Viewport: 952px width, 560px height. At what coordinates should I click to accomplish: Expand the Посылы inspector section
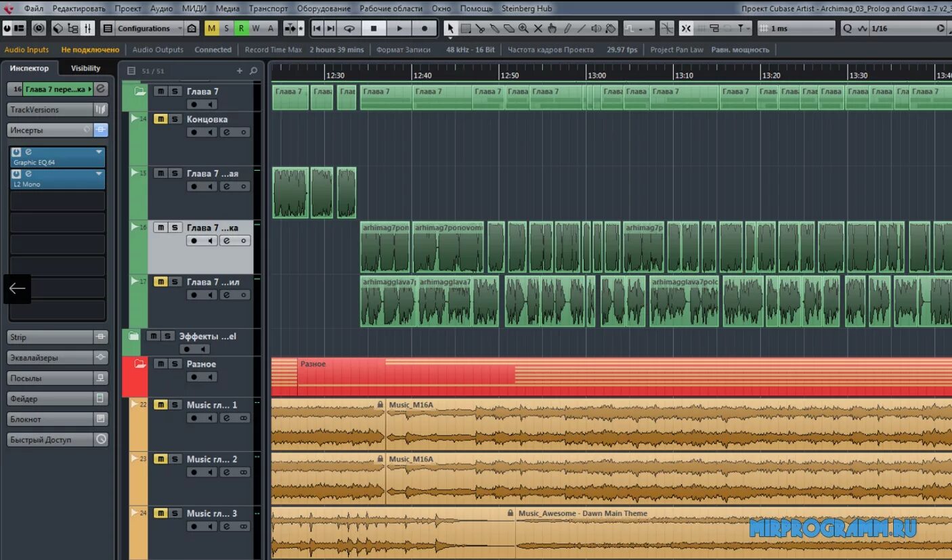58,378
